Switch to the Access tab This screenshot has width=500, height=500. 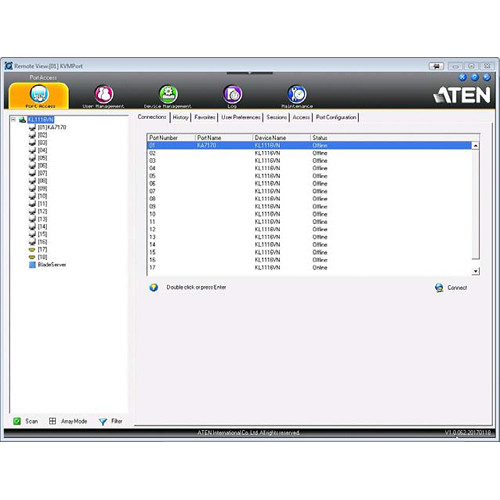[x=301, y=117]
